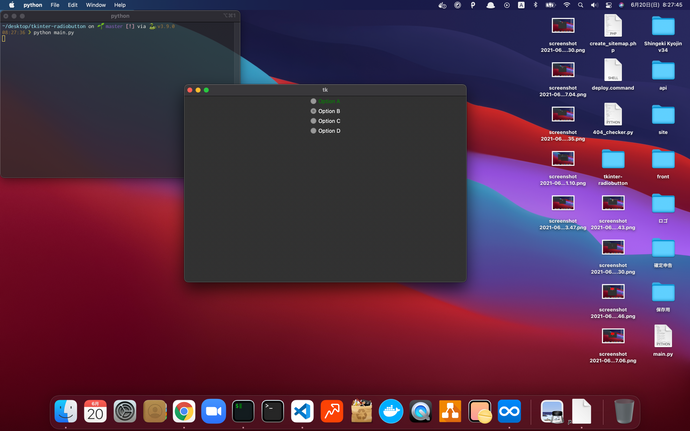This screenshot has height=431, width=690.
Task: Open Calendar from the Dock
Action: (95, 411)
